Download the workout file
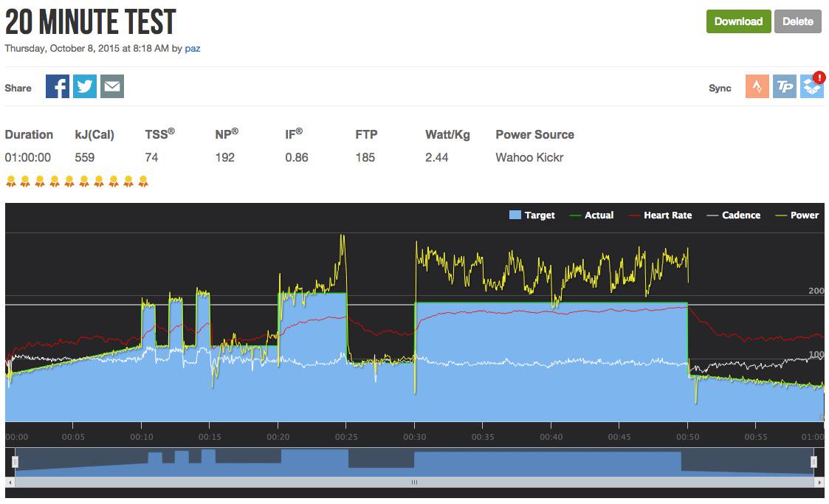Image resolution: width=829 pixels, height=504 pixels. point(739,21)
